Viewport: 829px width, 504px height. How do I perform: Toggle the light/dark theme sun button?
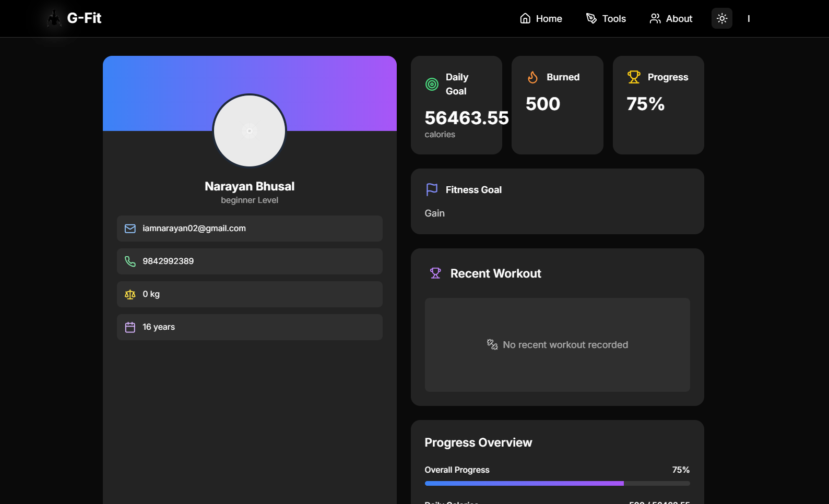(722, 18)
